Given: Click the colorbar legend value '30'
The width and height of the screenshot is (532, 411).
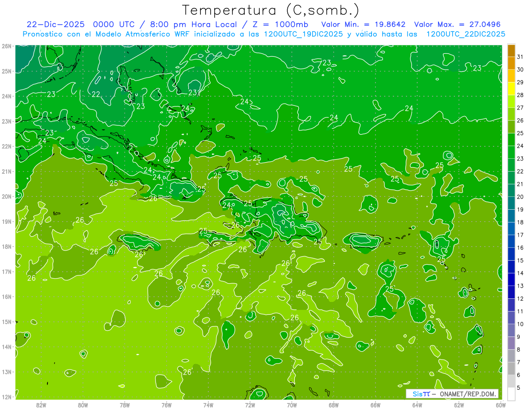Looking at the screenshot, I should point(520,70).
